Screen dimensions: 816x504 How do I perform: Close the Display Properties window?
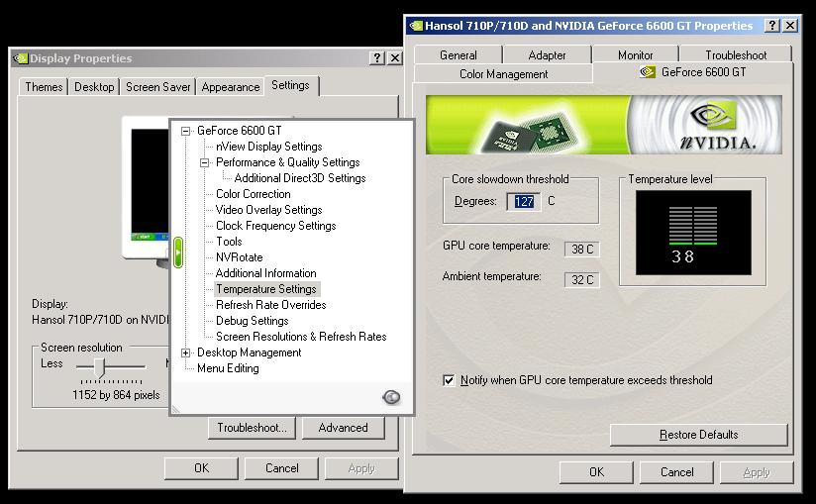pos(395,57)
